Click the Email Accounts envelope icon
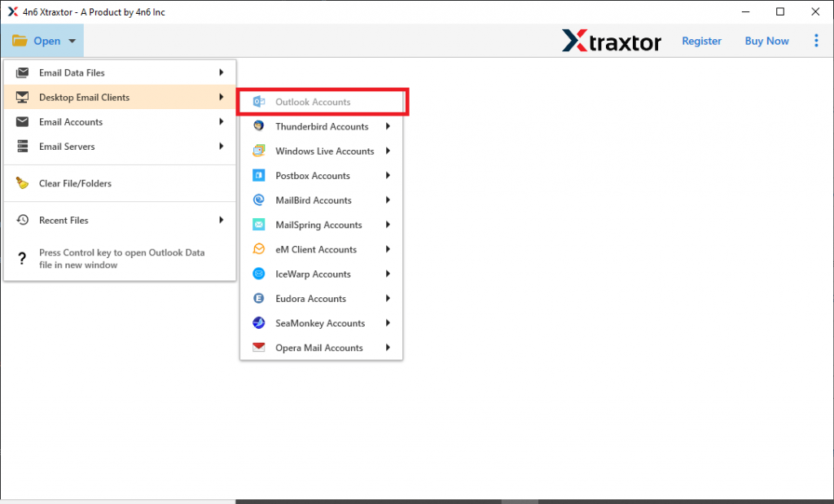 pos(22,122)
